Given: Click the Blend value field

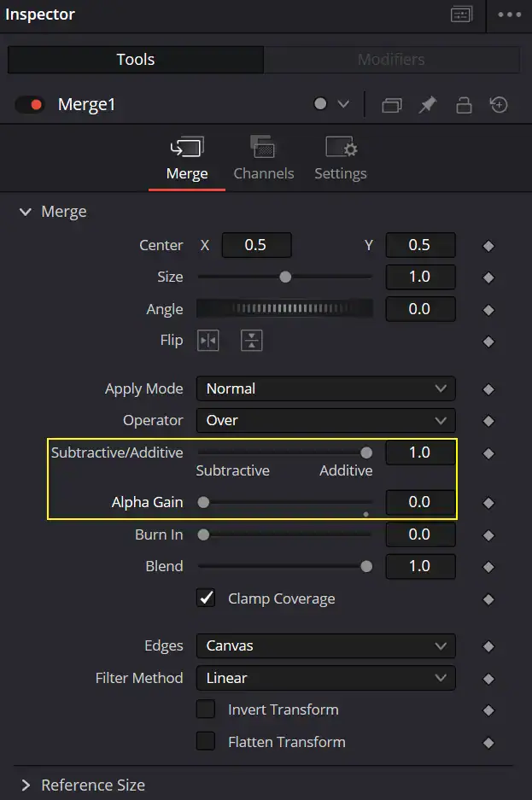Looking at the screenshot, I should pyautogui.click(x=420, y=566).
